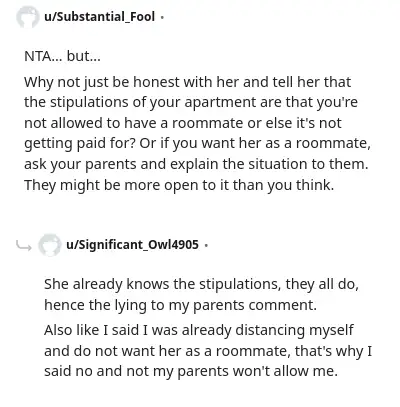The image size is (400, 407).
Task: Open the u/Significant_Owl4905 profile link
Action: point(132,245)
